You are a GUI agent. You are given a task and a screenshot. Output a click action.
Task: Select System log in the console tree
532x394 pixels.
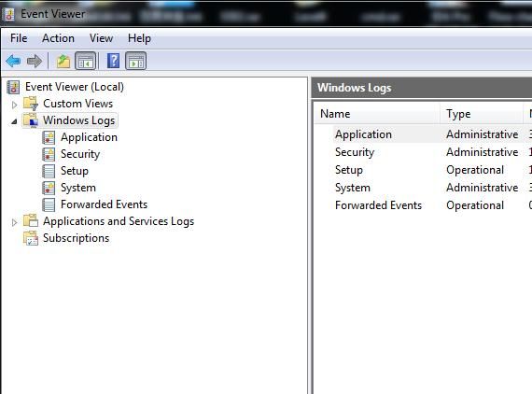(x=78, y=188)
